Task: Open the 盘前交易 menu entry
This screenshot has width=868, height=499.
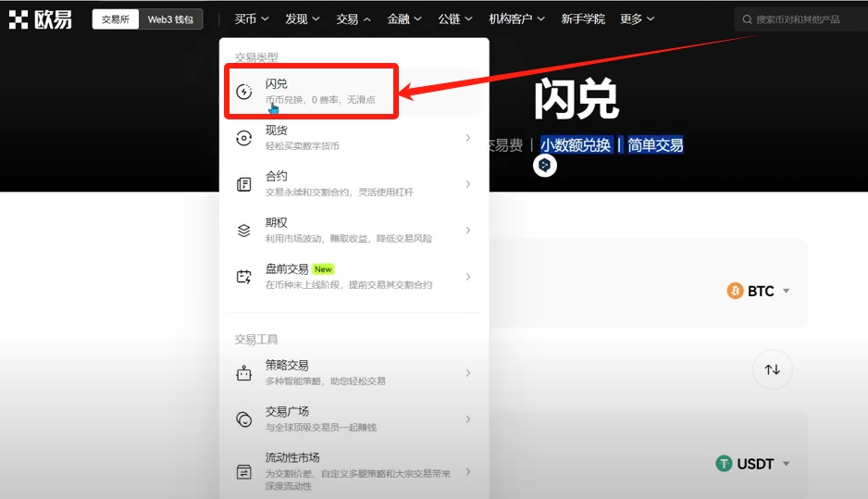Action: coord(354,277)
